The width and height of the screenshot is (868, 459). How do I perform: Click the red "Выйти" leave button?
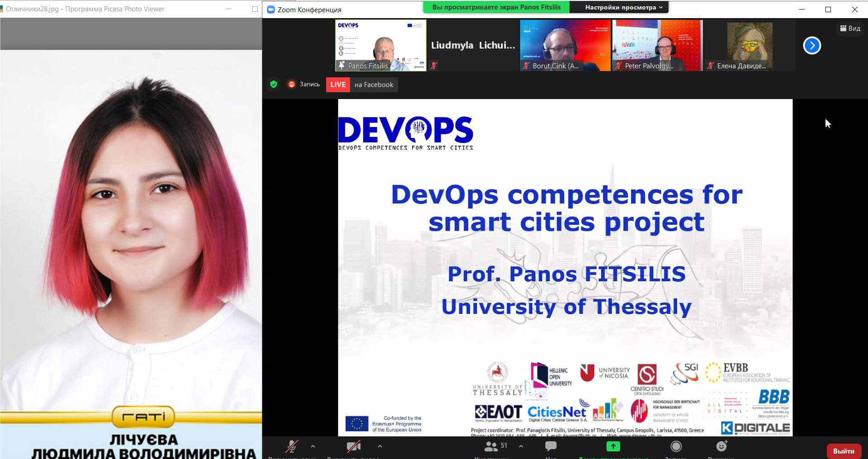pos(844,451)
